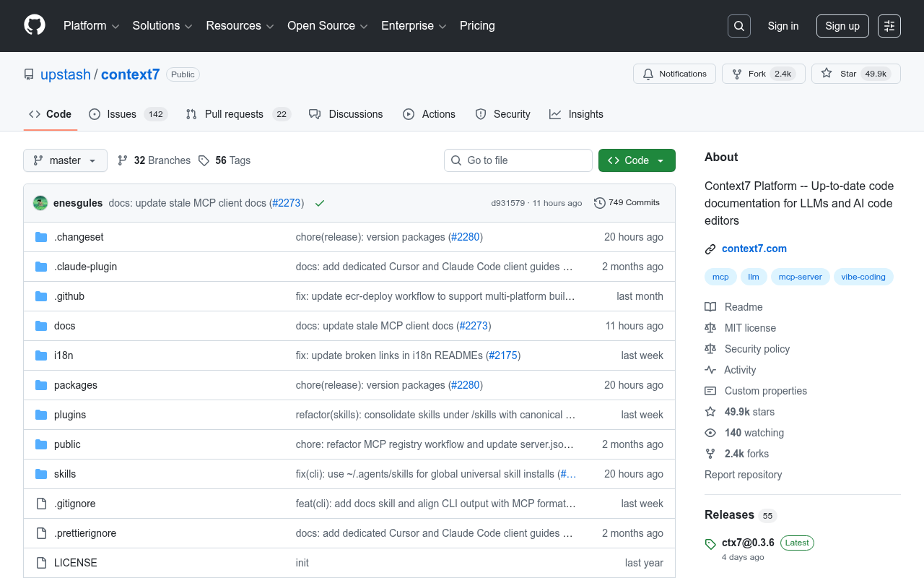
Task: Click the eye icon next to 140 watching
Action: pyautogui.click(x=710, y=432)
